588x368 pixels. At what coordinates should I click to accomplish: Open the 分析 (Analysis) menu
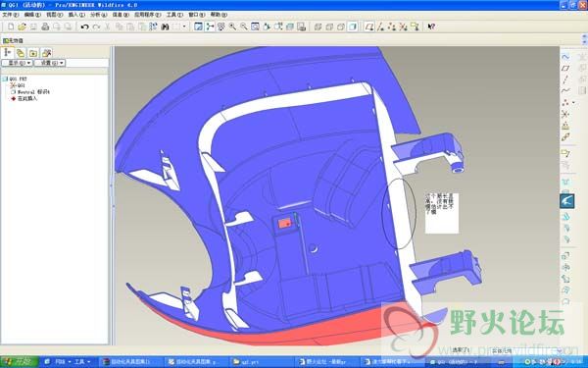pos(98,15)
